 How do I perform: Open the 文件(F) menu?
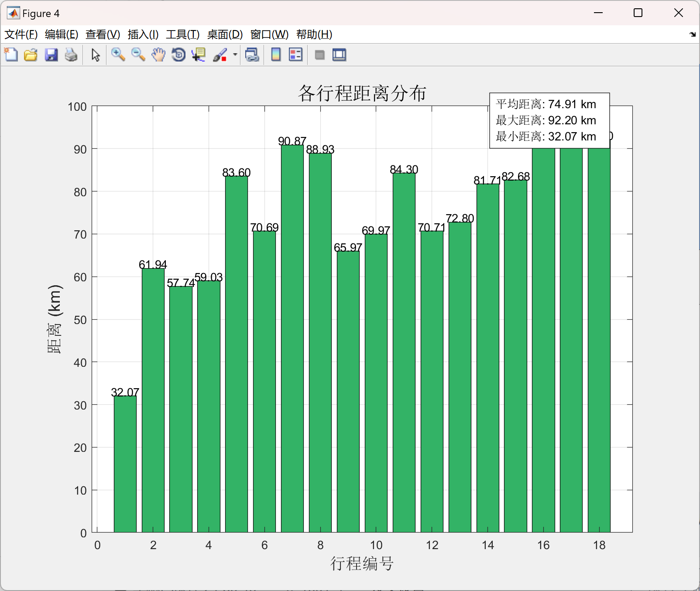tap(21, 34)
